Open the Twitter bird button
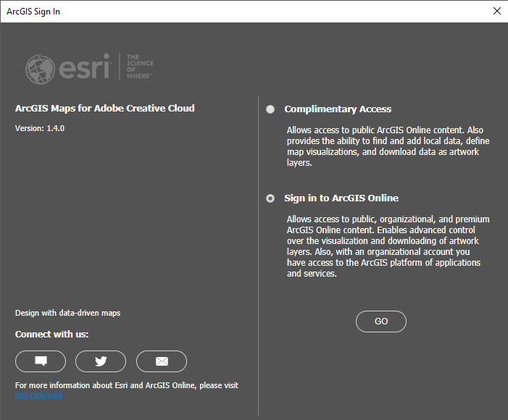Image resolution: width=508 pixels, height=420 pixels. point(101,361)
